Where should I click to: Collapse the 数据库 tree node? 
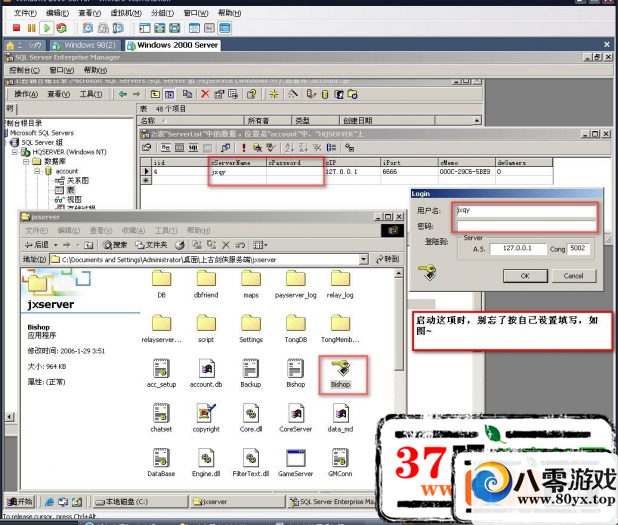pyautogui.click(x=26, y=162)
